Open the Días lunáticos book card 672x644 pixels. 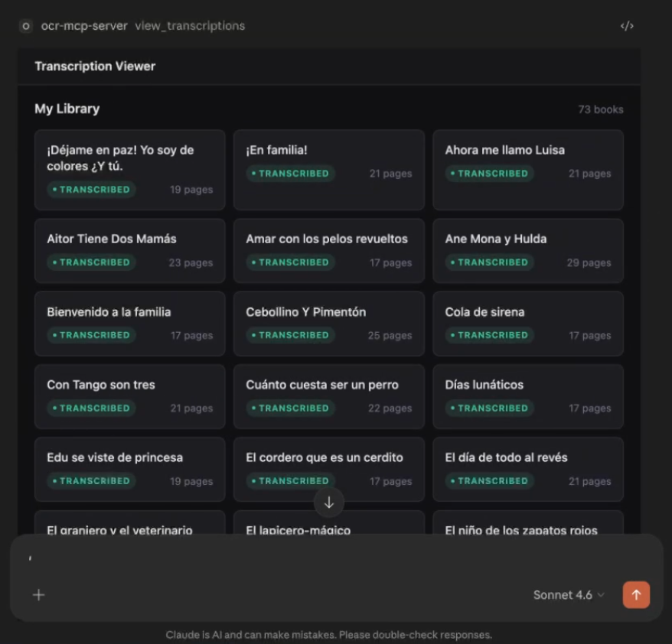coord(528,396)
